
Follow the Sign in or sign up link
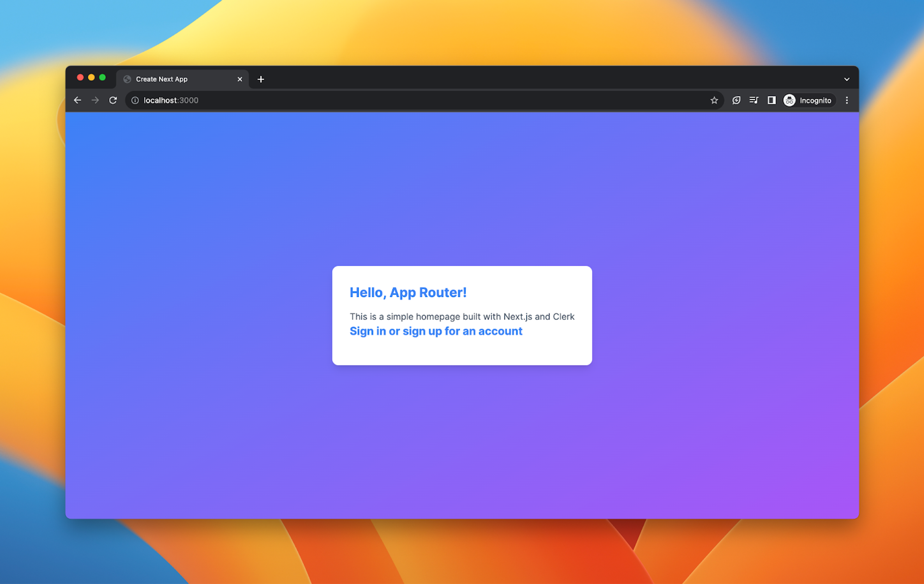click(436, 331)
